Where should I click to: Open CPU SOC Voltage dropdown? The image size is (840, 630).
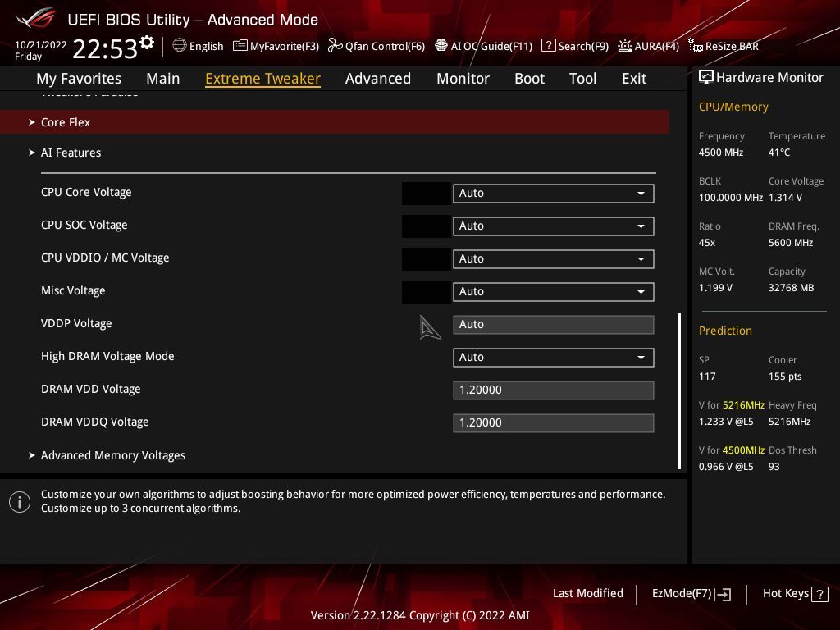tap(554, 226)
